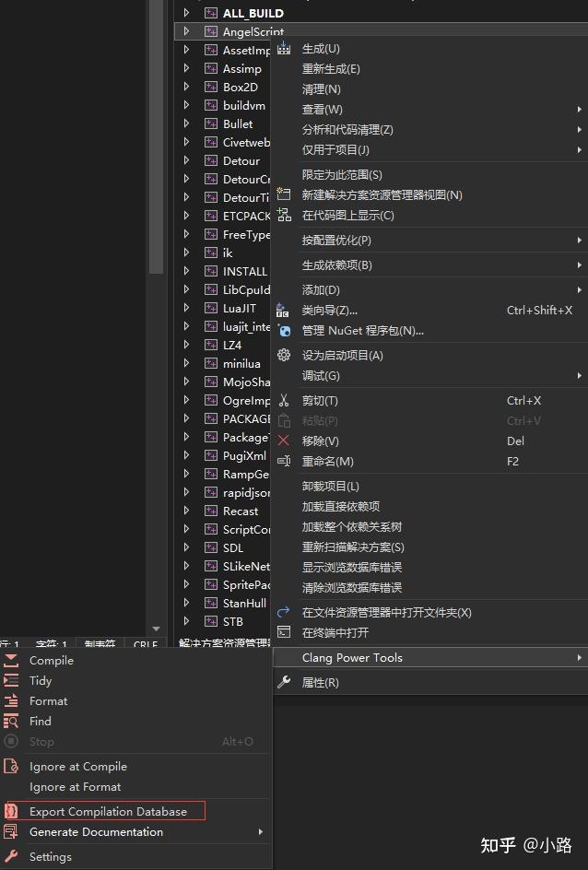The image size is (588, 870).
Task: Open Generate Documentation submenu
Action: (135, 831)
